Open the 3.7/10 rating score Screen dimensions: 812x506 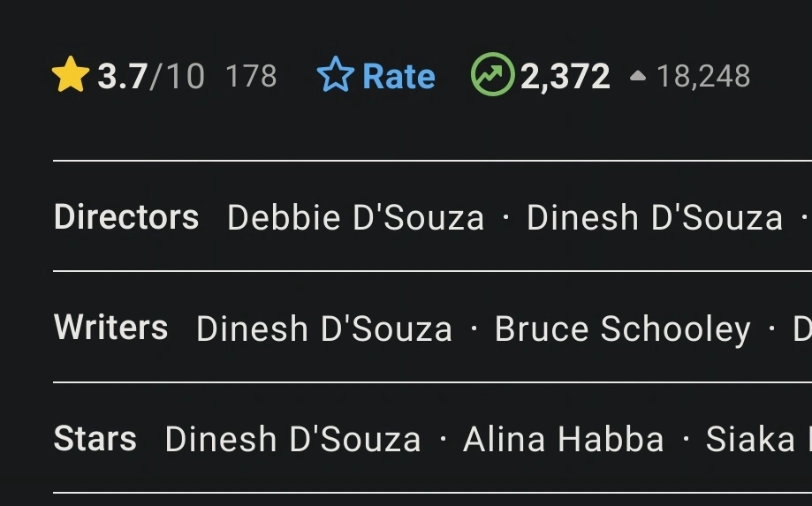[150, 77]
